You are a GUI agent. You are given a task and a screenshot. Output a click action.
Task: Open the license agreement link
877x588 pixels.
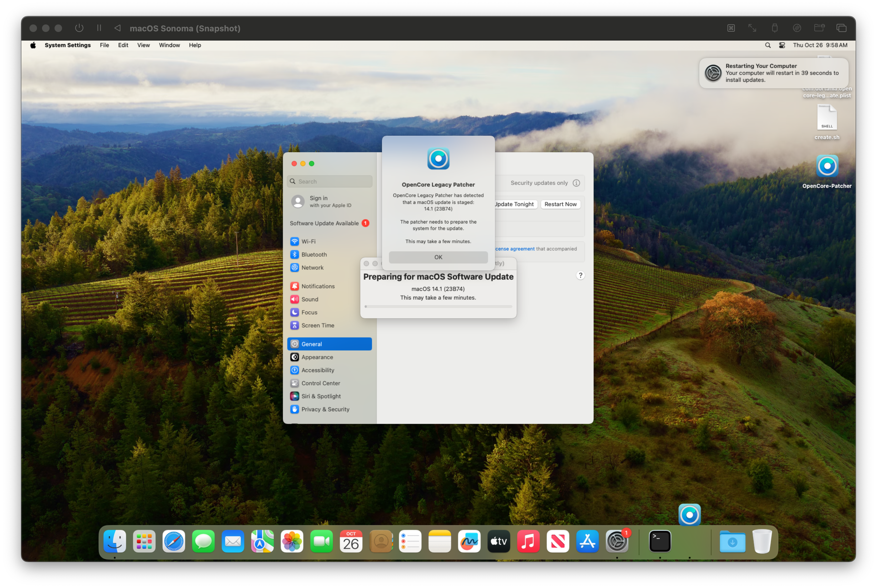[x=515, y=249]
